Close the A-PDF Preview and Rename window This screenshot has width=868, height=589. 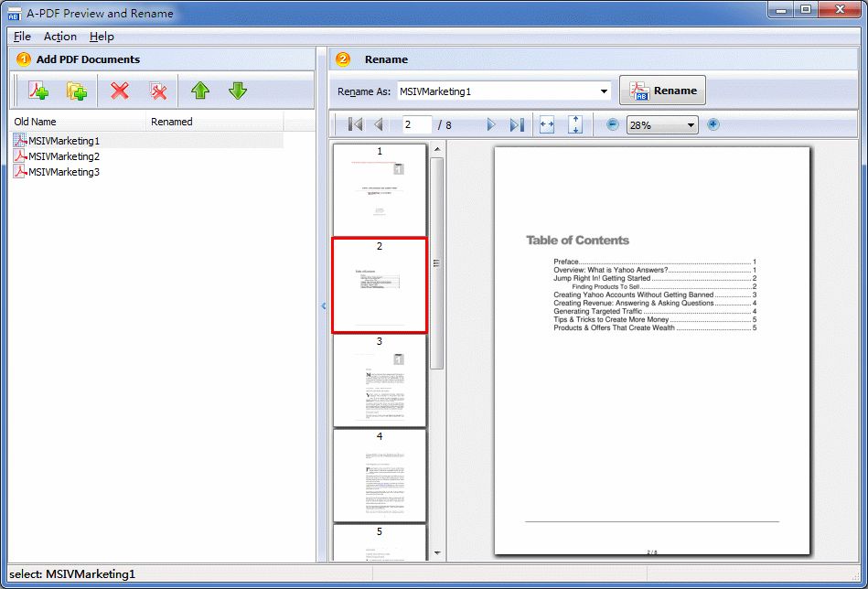(x=840, y=9)
